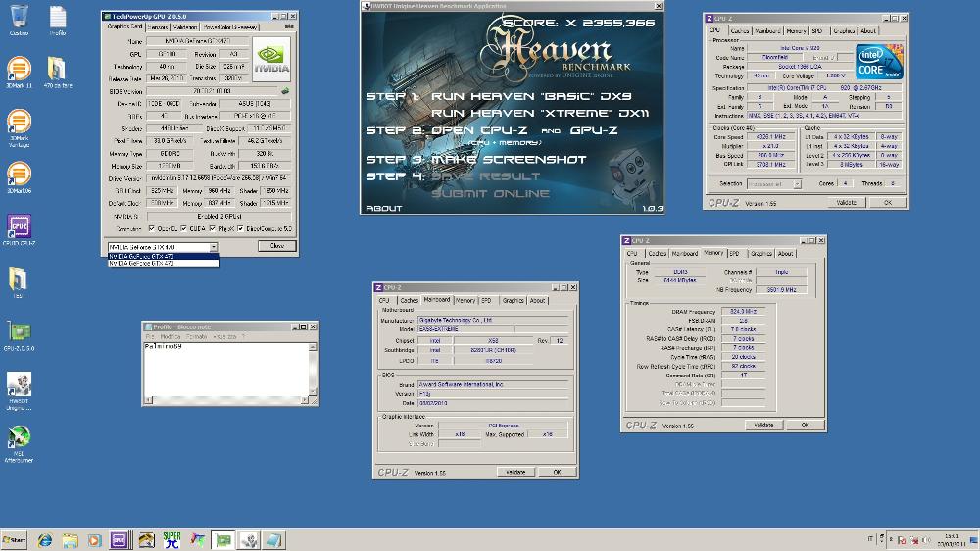Viewport: 980px width, 551px height.
Task: Toggle the DirectCompute 5.0 checkbox in GPU-Z
Action: coord(241,228)
